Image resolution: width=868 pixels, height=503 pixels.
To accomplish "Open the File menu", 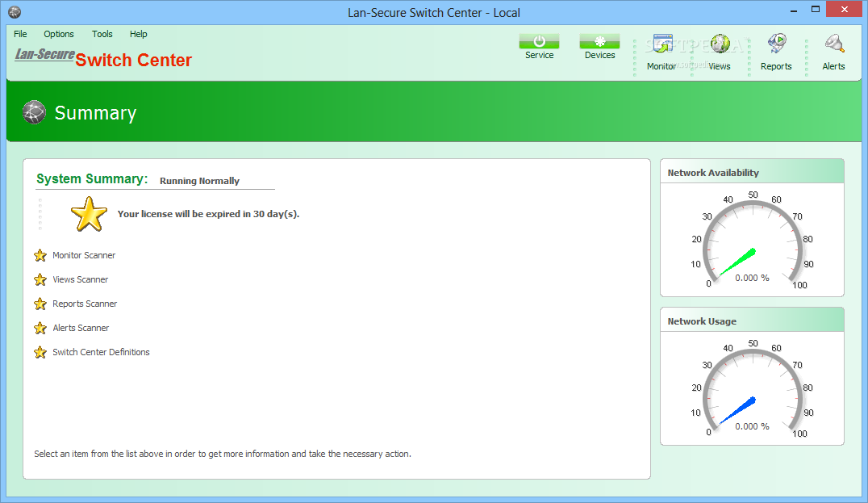I will (x=20, y=34).
